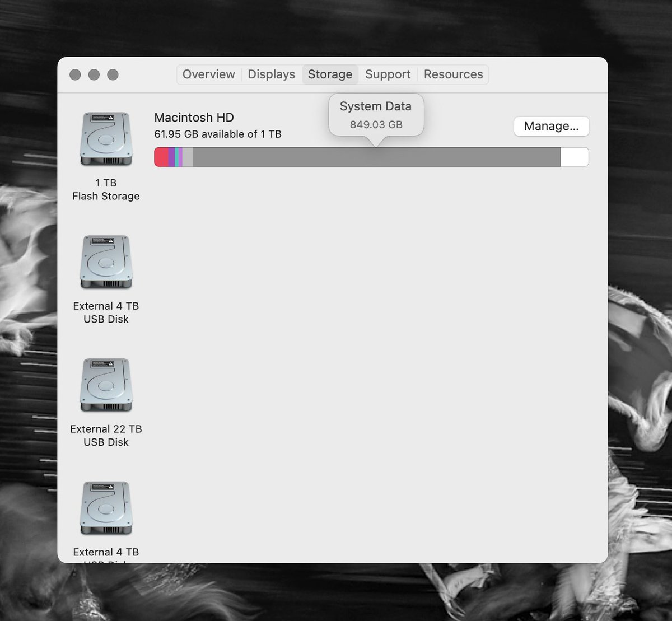Click the purple segment of storage bar
672x621 pixels.
click(x=171, y=157)
